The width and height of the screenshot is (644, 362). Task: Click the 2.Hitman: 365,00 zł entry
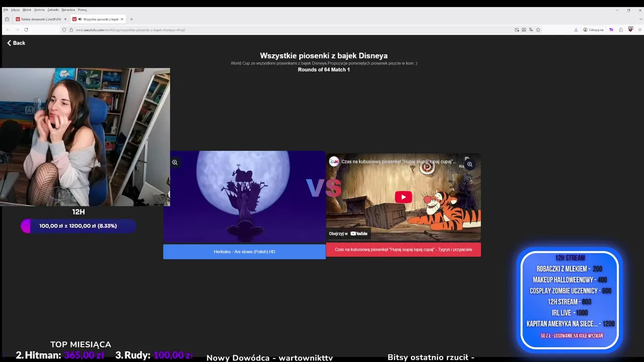[60, 355]
